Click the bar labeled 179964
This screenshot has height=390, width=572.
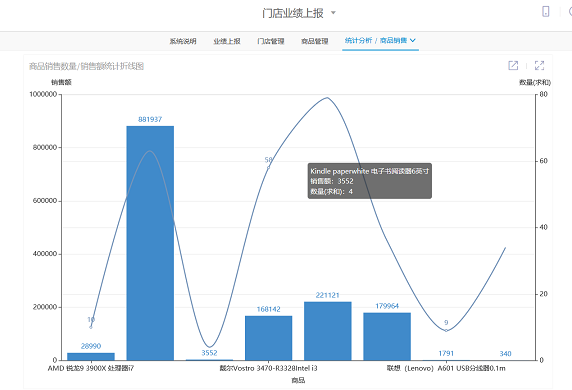(387, 336)
